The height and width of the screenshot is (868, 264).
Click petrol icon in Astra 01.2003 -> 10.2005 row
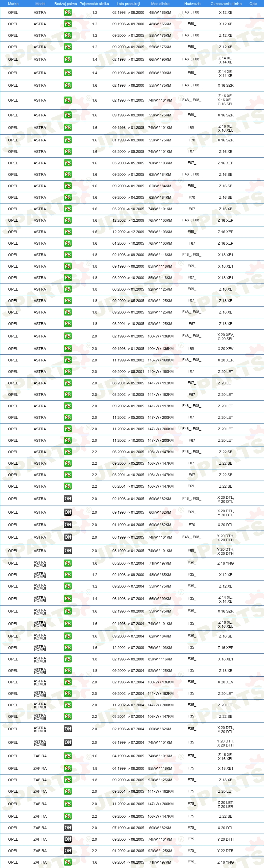pyautogui.click(x=68, y=243)
